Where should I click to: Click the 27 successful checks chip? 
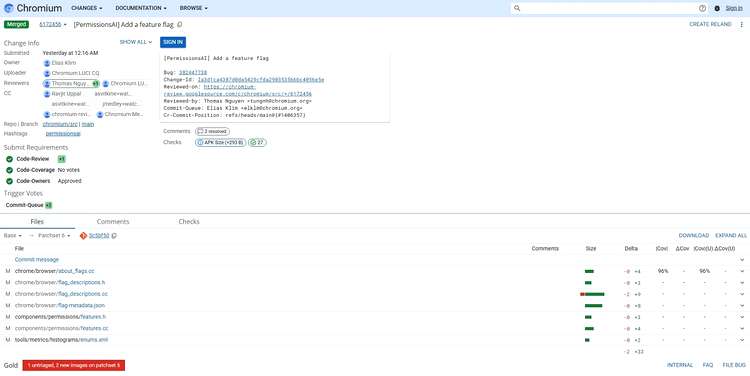point(257,143)
